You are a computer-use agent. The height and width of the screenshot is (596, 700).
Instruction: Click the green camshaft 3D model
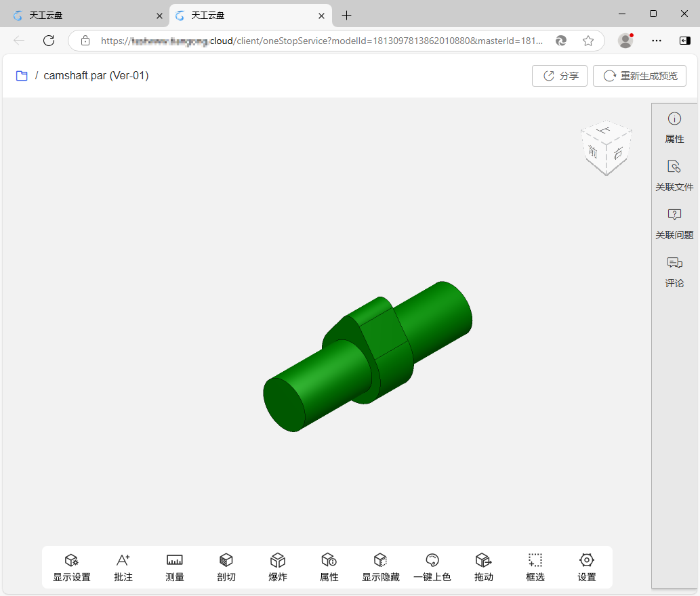coord(366,357)
